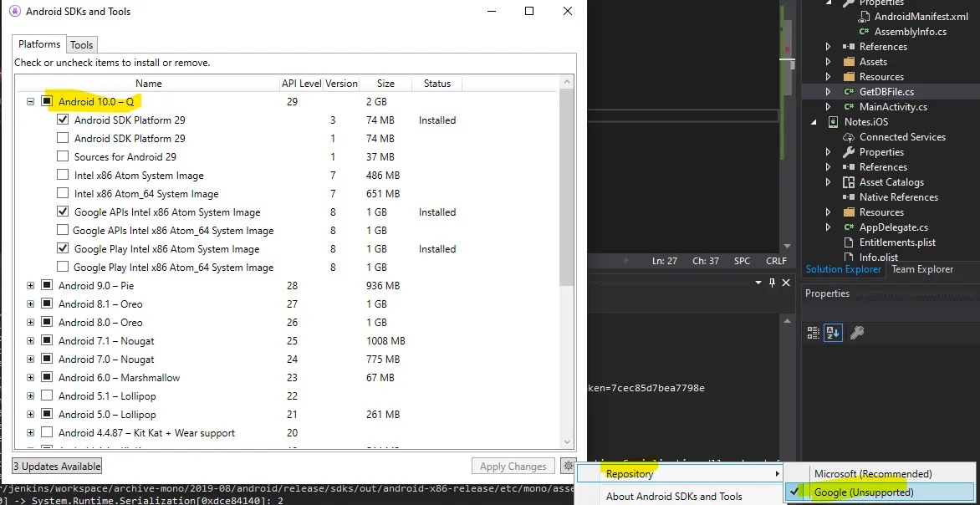Click the Connected Services cloud icon
This screenshot has width=980, height=505.
(848, 137)
